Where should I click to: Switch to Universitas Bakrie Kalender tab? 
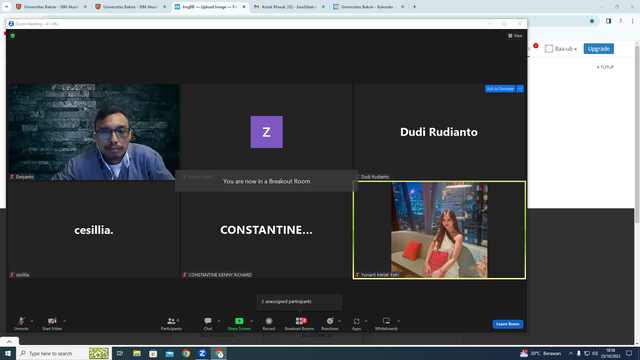(x=368, y=7)
